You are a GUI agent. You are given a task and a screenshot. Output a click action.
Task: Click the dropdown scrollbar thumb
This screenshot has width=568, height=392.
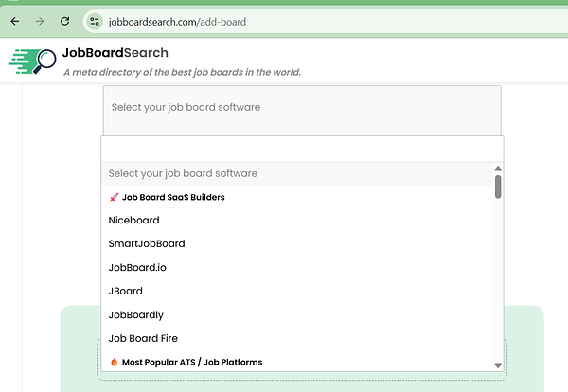[x=498, y=187]
